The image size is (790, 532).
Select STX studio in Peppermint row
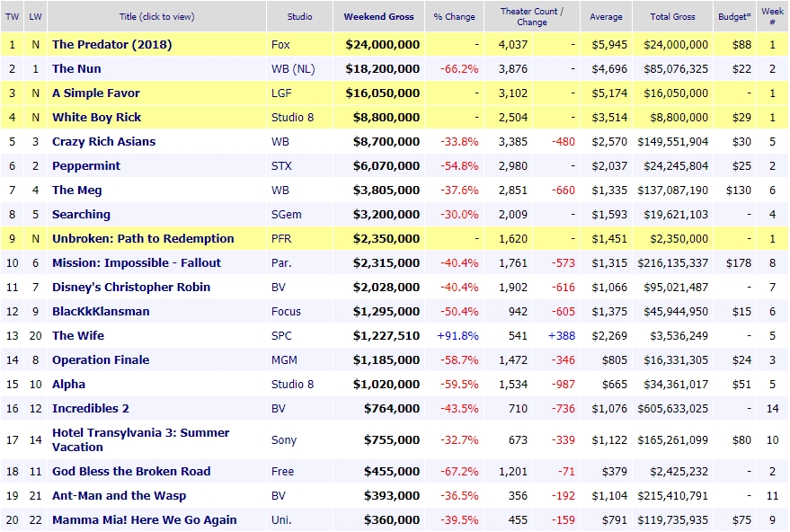[281, 165]
